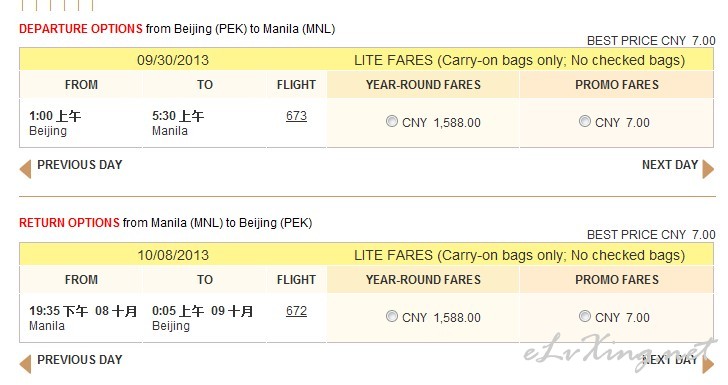
Task: Open flight 672 details link
Action: 296,311
